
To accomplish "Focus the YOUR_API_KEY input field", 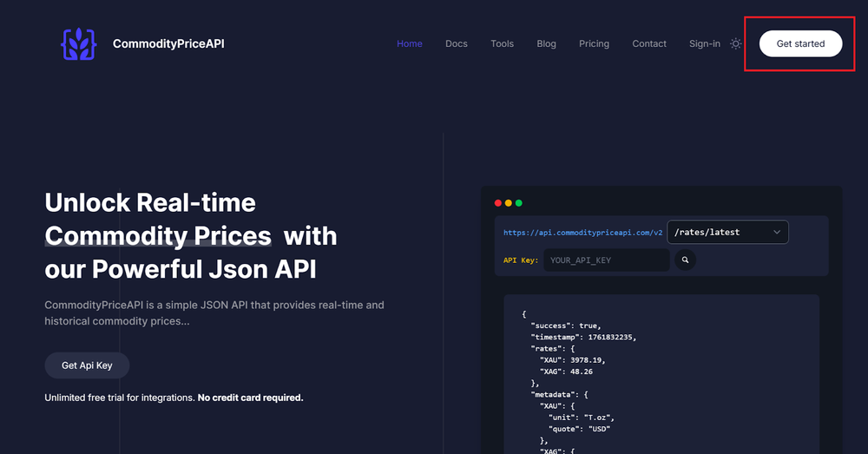I will (607, 260).
